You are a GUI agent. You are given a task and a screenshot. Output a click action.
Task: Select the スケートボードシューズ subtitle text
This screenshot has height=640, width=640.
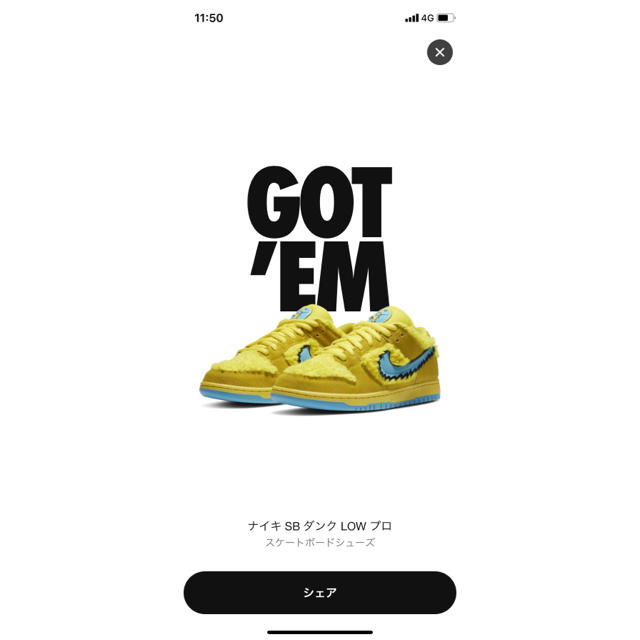[320, 542]
